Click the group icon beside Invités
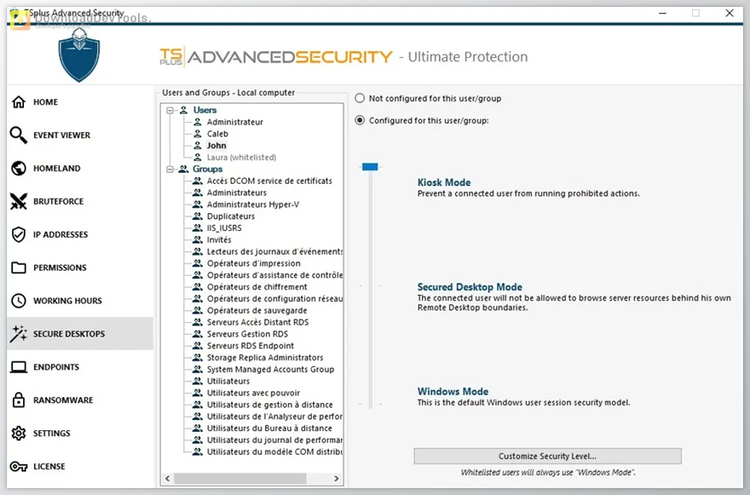This screenshot has width=750, height=495. click(x=198, y=240)
